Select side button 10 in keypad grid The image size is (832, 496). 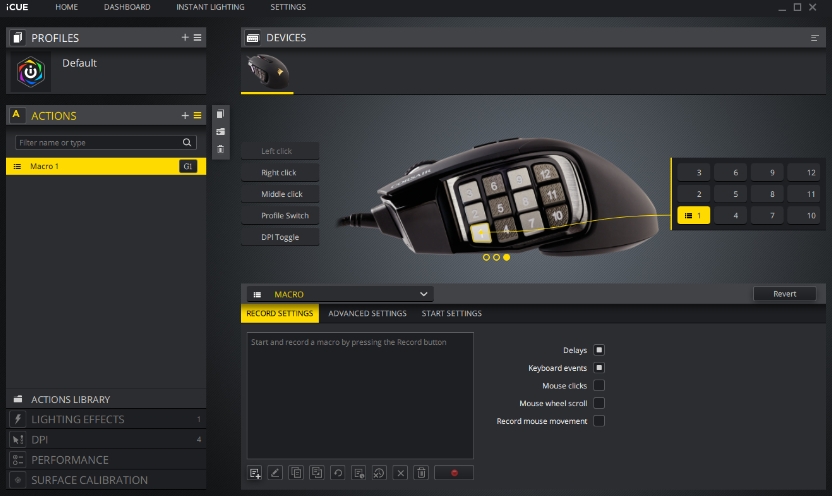804,215
